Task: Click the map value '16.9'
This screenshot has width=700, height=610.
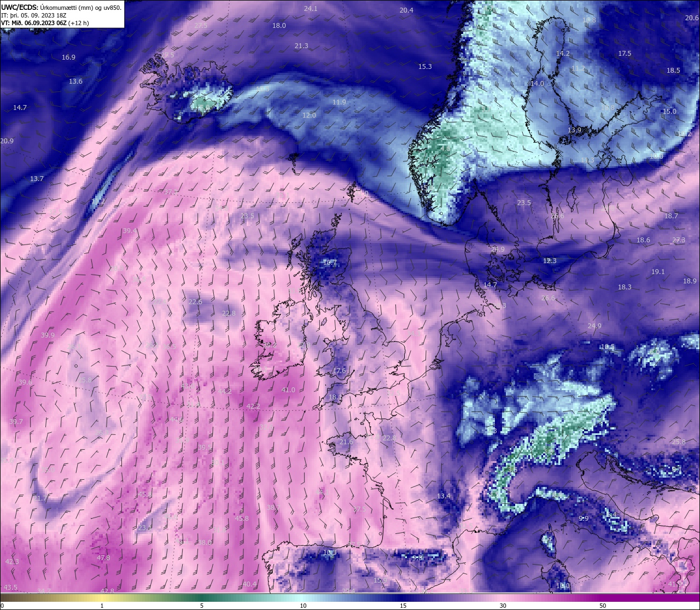Action: click(x=68, y=57)
